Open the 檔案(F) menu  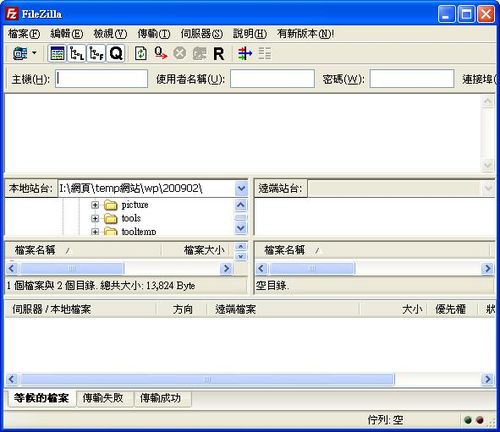pos(24,34)
